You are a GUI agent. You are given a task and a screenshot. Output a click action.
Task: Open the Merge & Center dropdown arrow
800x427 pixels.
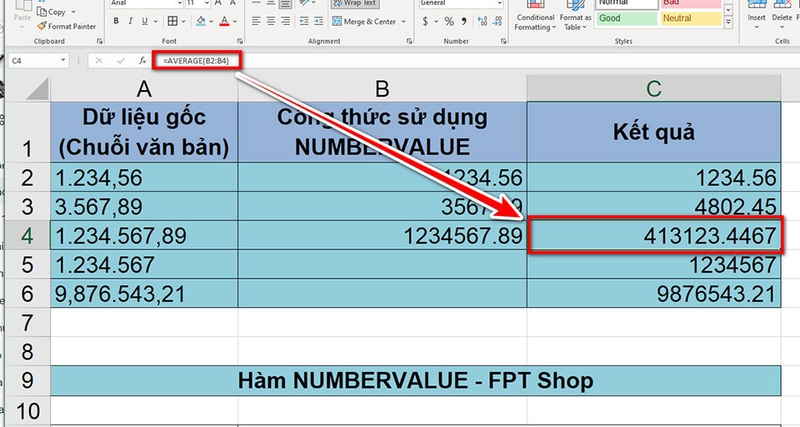[x=404, y=21]
